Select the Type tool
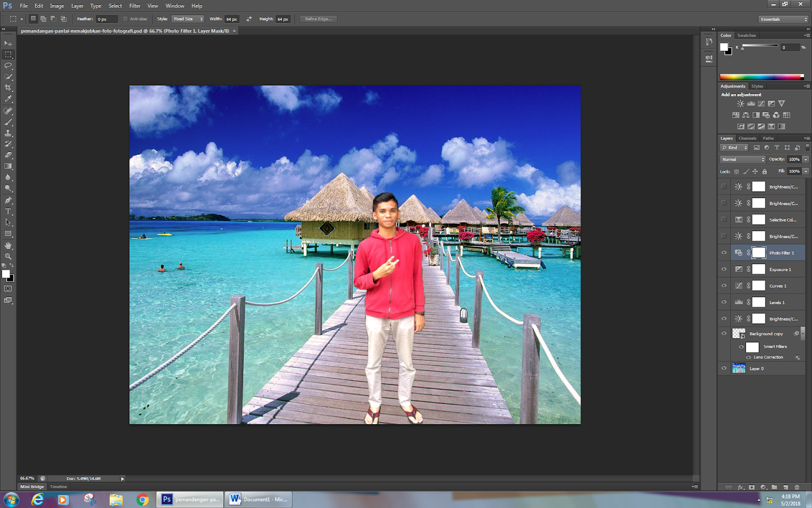Viewport: 812px width, 508px height. pos(8,210)
